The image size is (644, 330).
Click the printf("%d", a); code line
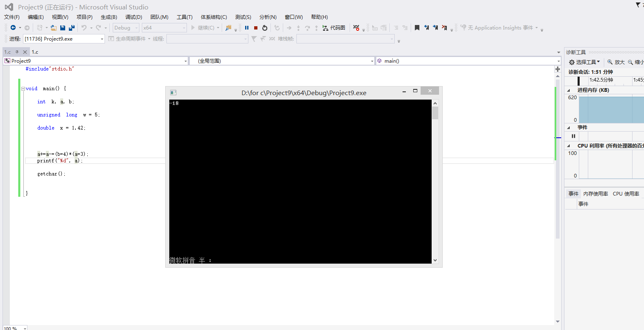point(60,161)
